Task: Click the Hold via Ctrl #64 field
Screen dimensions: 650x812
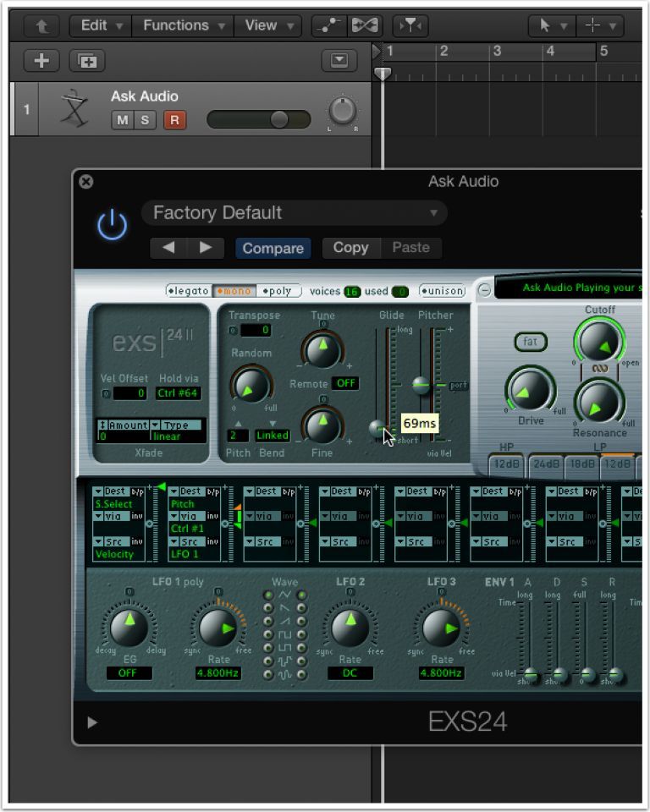Action: [x=178, y=393]
